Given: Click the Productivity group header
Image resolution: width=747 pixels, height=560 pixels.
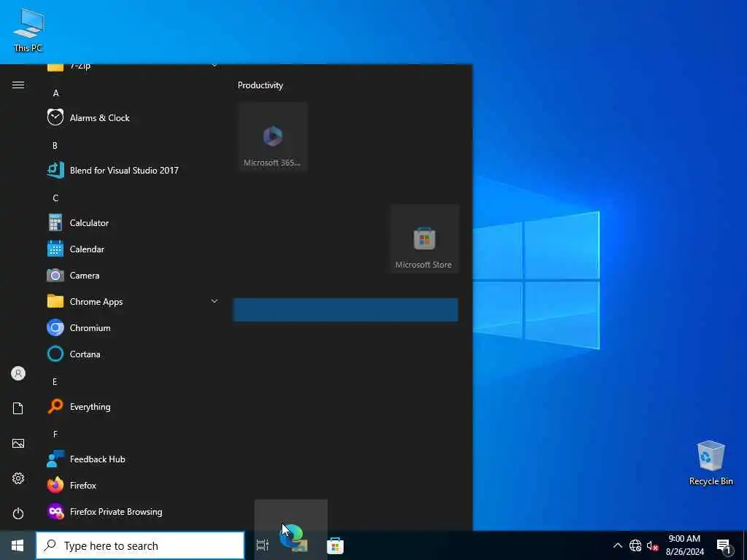Looking at the screenshot, I should click(x=260, y=85).
